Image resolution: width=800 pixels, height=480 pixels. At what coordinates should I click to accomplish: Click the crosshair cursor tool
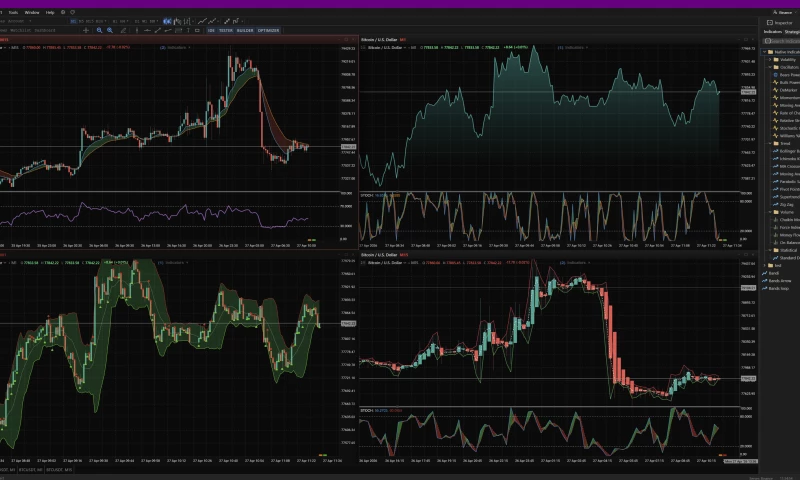(x=86, y=31)
